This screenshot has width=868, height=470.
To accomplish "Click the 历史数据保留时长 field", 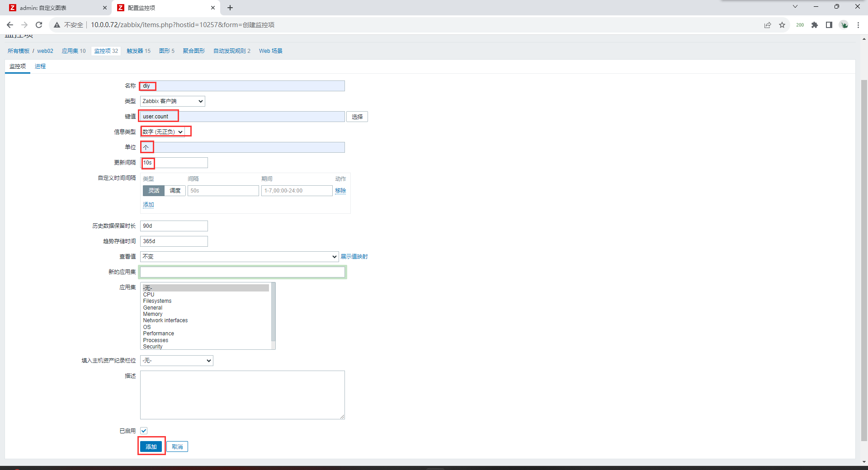I will pos(174,226).
